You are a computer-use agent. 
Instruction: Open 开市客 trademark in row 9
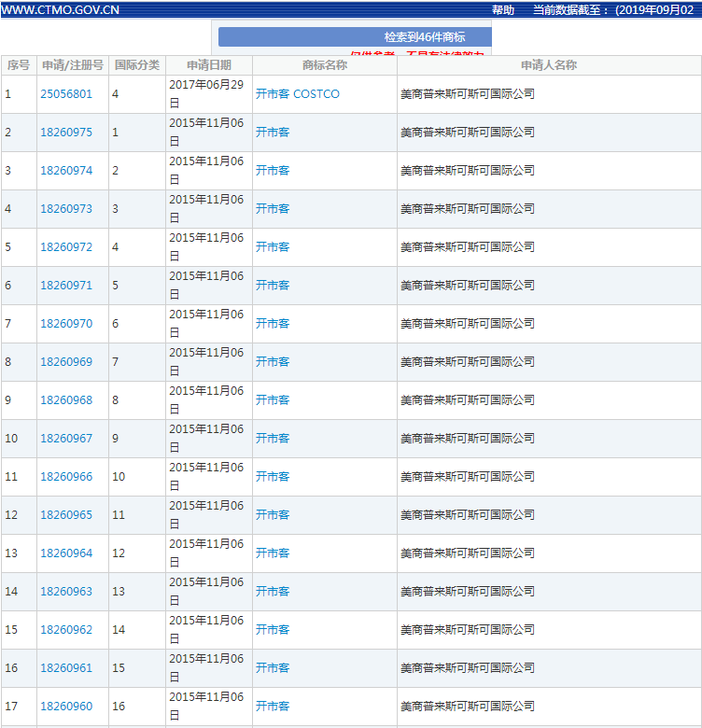(x=273, y=400)
